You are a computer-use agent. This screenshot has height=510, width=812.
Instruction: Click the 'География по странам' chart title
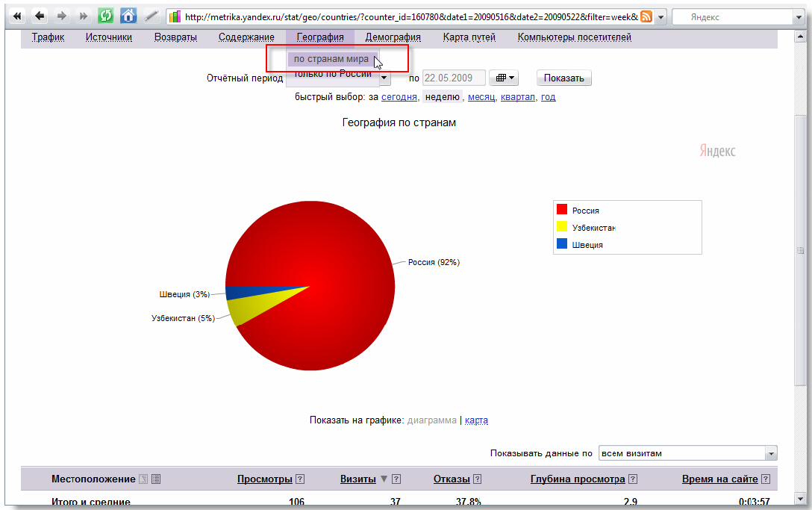point(399,123)
